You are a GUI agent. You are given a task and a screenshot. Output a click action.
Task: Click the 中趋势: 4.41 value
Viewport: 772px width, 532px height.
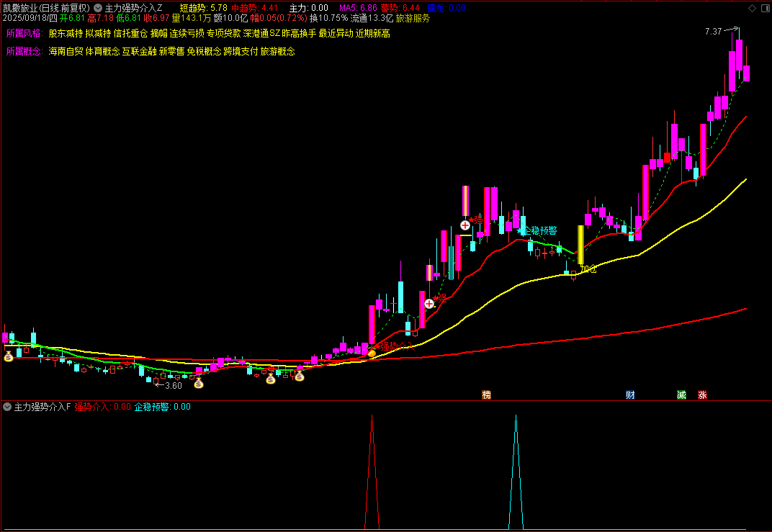(x=254, y=8)
